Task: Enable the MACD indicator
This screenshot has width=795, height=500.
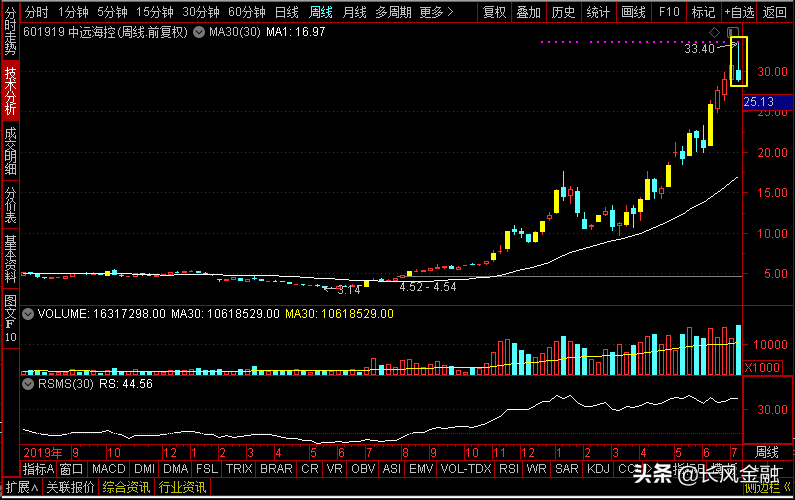Action: pos(107,468)
